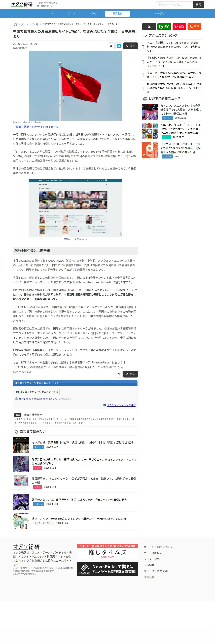The width and height of the screenshot is (215, 644).
Task: Open the バーチャル navigation tab
Action: 161,14
